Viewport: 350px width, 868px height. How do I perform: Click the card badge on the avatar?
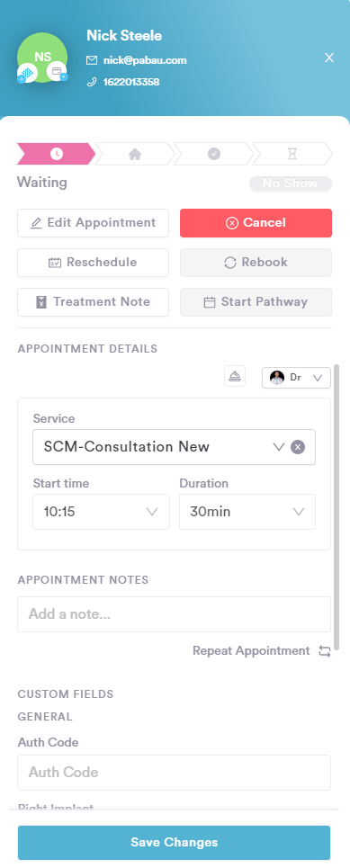coord(57,72)
